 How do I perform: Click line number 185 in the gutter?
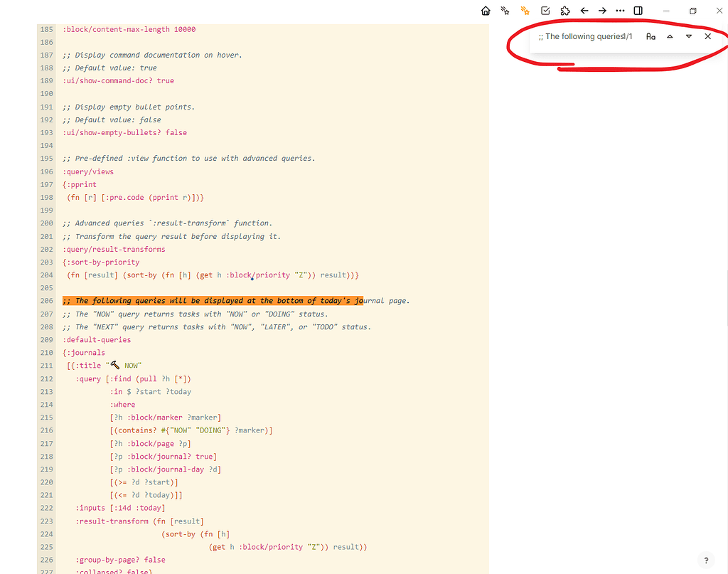(x=46, y=29)
